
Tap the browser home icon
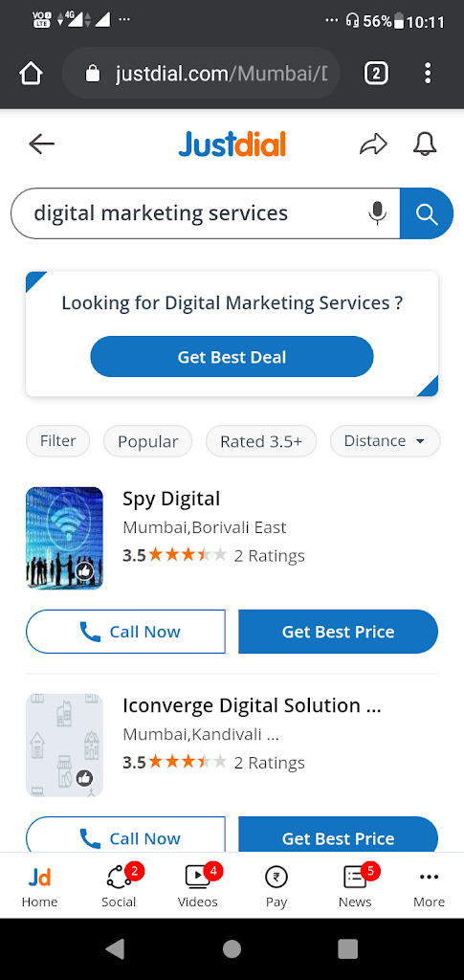tap(31, 75)
